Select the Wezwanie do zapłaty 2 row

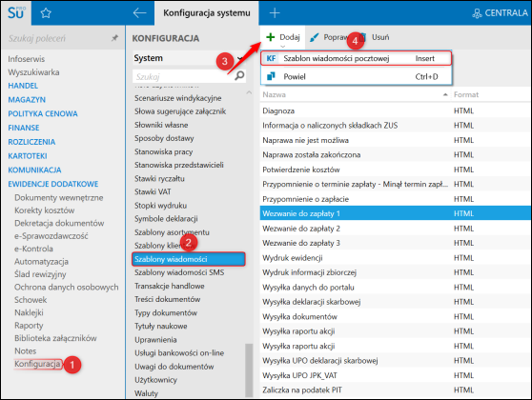396,229
